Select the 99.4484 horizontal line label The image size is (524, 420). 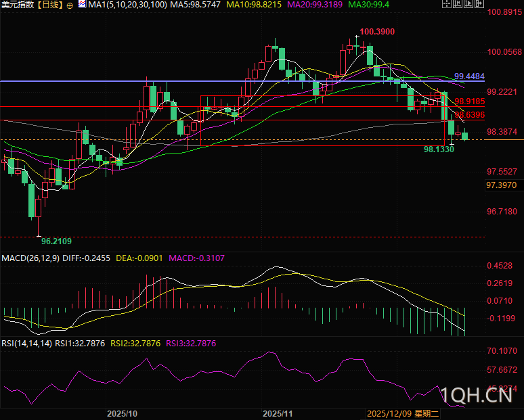(x=469, y=76)
